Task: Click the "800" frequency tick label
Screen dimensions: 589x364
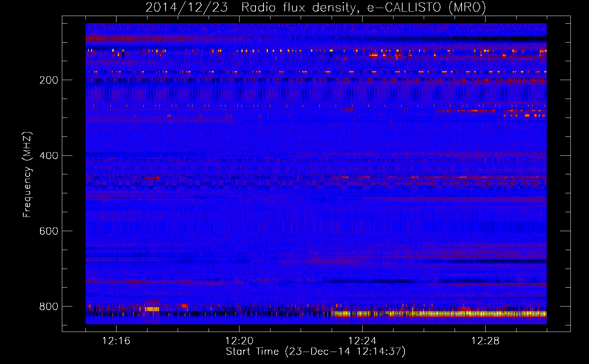Action: (x=48, y=306)
